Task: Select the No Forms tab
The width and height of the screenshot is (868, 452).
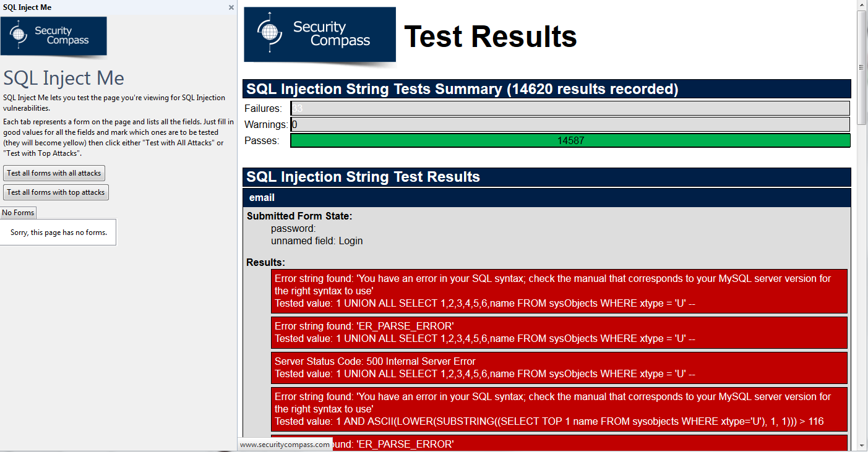Action: click(x=18, y=213)
